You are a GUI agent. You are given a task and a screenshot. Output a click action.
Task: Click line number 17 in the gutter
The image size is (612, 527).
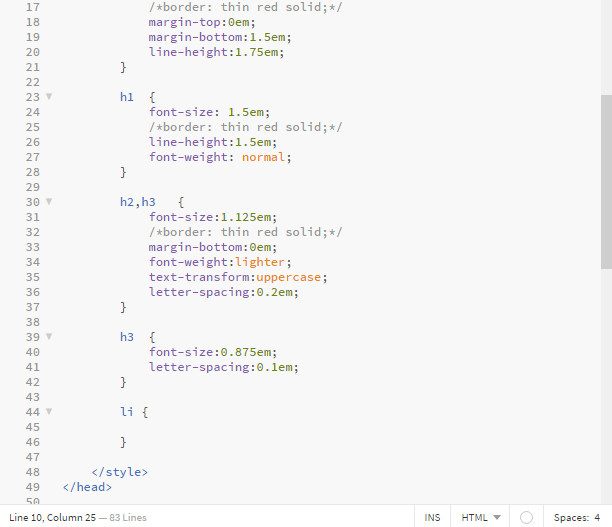[31, 7]
